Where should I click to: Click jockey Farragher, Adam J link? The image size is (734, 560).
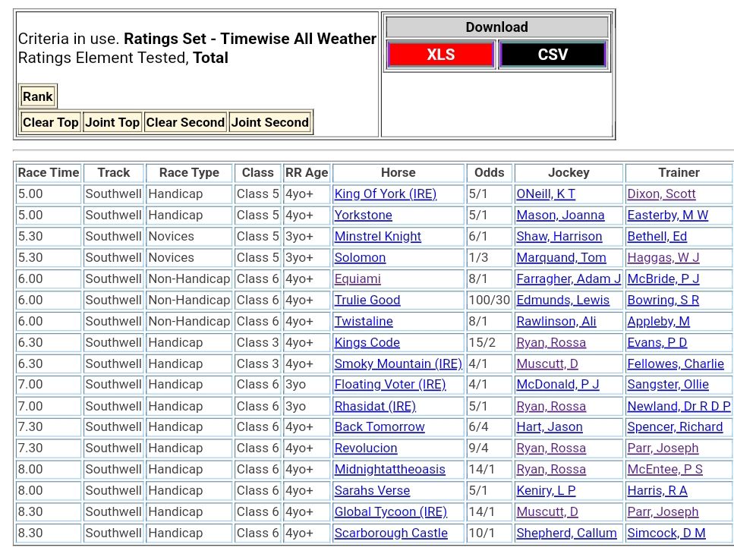pyautogui.click(x=568, y=279)
